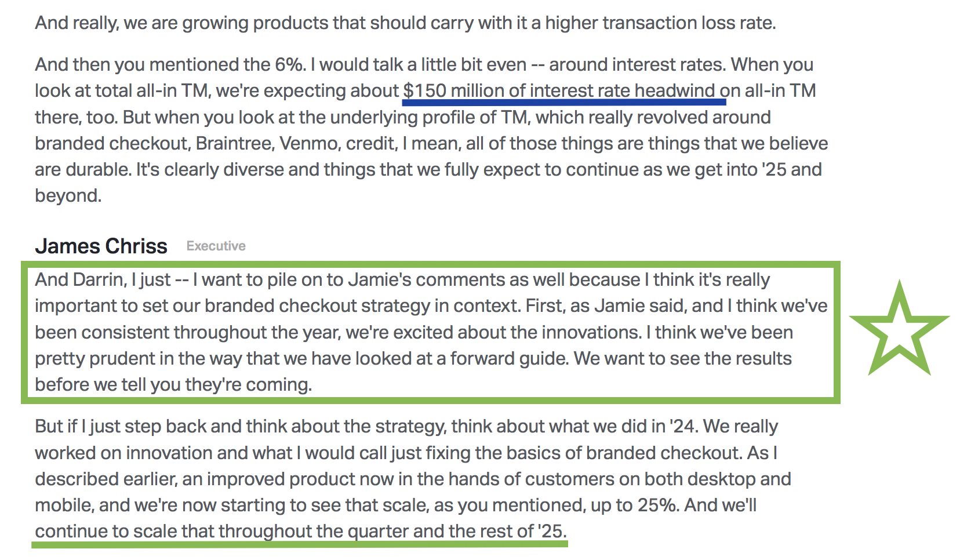Click the phrase "higher transaction loss rate"
The image size is (960, 560).
(x=660, y=23)
